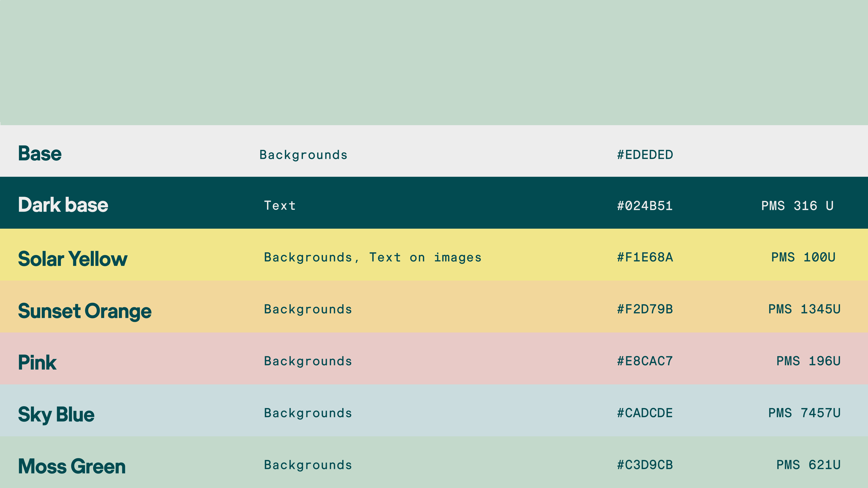This screenshot has height=488, width=868.
Task: Click the #F2D79B hex code
Action: [x=645, y=309]
